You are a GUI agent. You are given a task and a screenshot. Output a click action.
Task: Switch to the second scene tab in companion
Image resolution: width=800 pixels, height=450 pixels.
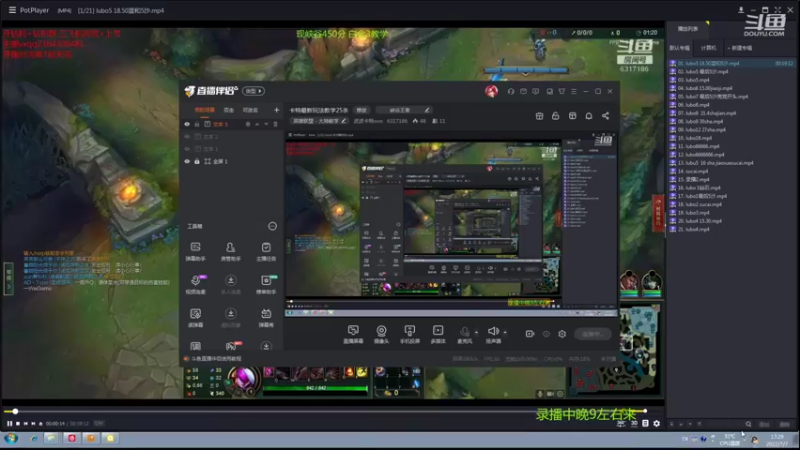[229, 110]
